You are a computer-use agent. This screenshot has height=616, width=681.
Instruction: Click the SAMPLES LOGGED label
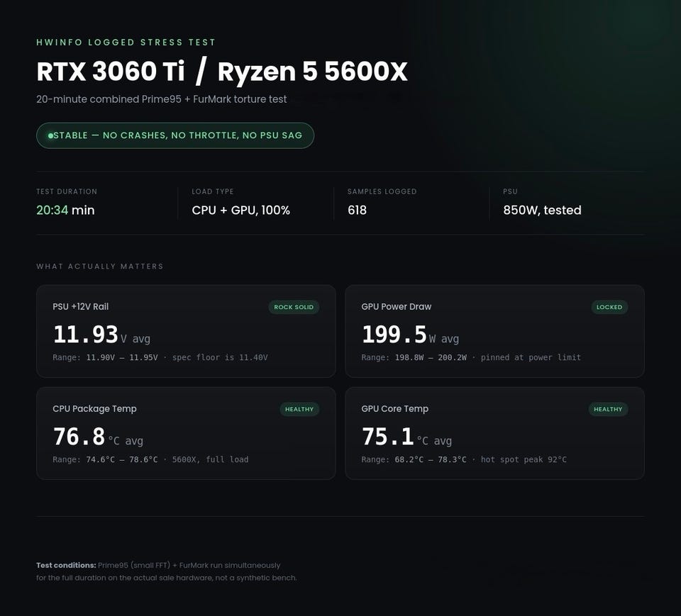[382, 191]
